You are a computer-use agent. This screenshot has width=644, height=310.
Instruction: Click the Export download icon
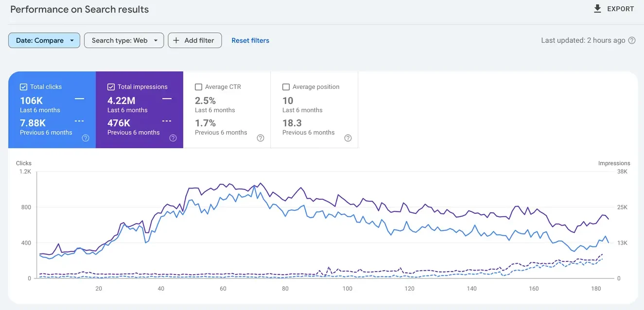(597, 9)
